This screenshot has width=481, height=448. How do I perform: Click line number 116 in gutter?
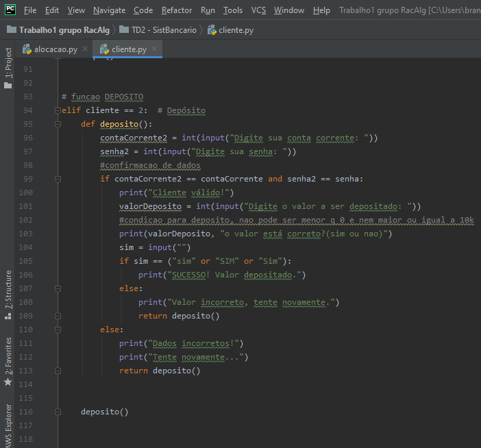pyautogui.click(x=25, y=412)
